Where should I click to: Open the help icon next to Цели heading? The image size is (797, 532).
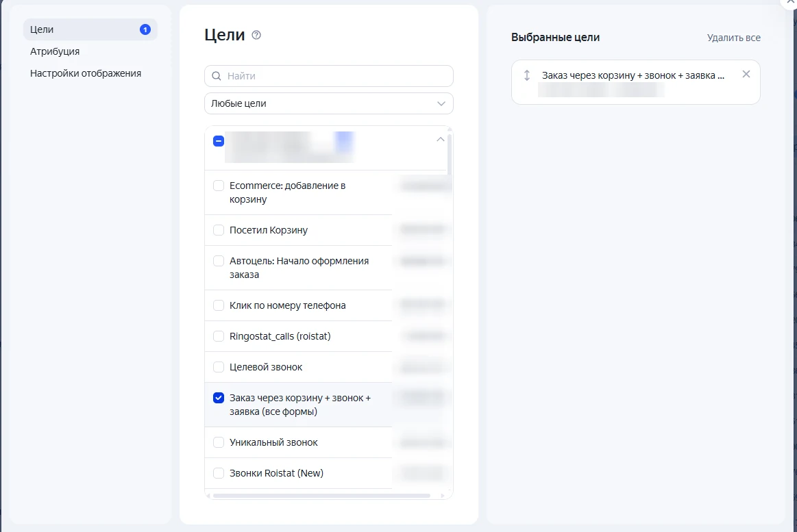click(257, 35)
